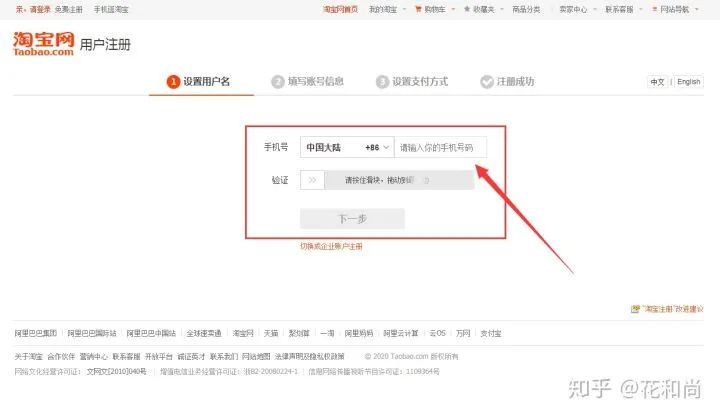The width and height of the screenshot is (720, 418).
Task: Switch language to English
Action: point(688,82)
